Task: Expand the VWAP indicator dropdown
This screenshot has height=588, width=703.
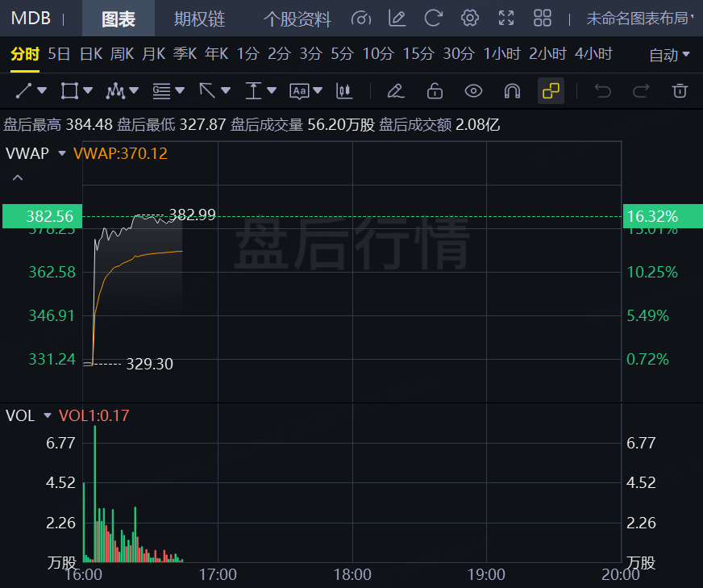Action: [x=62, y=153]
